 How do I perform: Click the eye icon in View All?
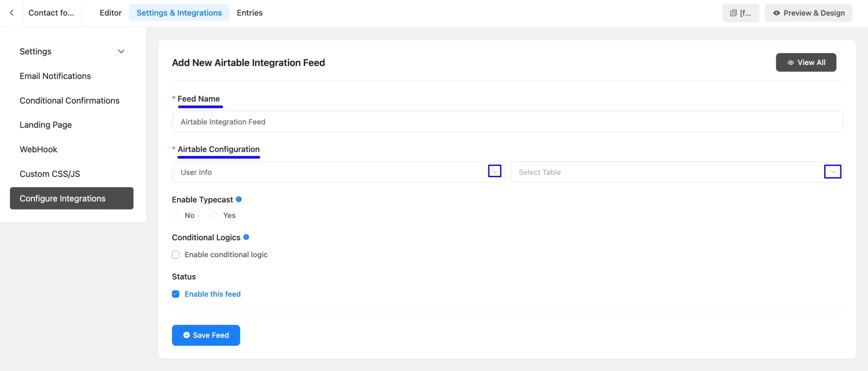(790, 63)
